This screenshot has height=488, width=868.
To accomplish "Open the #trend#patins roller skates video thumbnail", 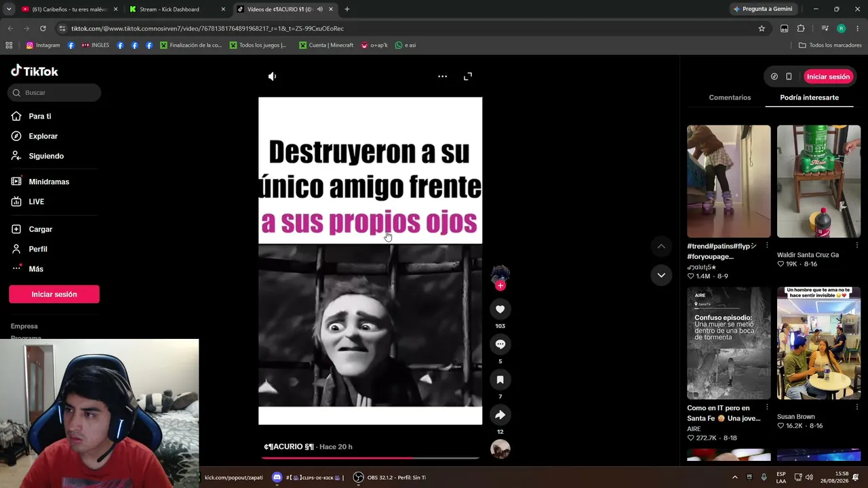I will [x=729, y=181].
